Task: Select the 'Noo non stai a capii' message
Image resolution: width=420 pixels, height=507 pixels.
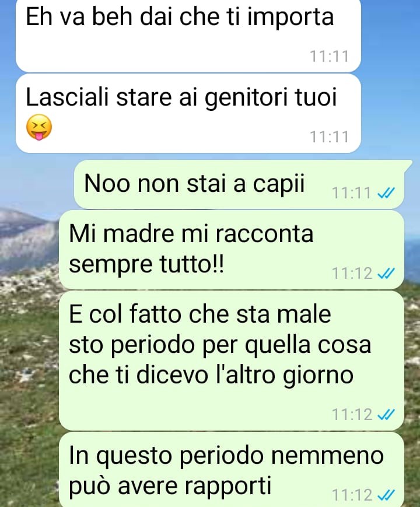Action: (239, 184)
